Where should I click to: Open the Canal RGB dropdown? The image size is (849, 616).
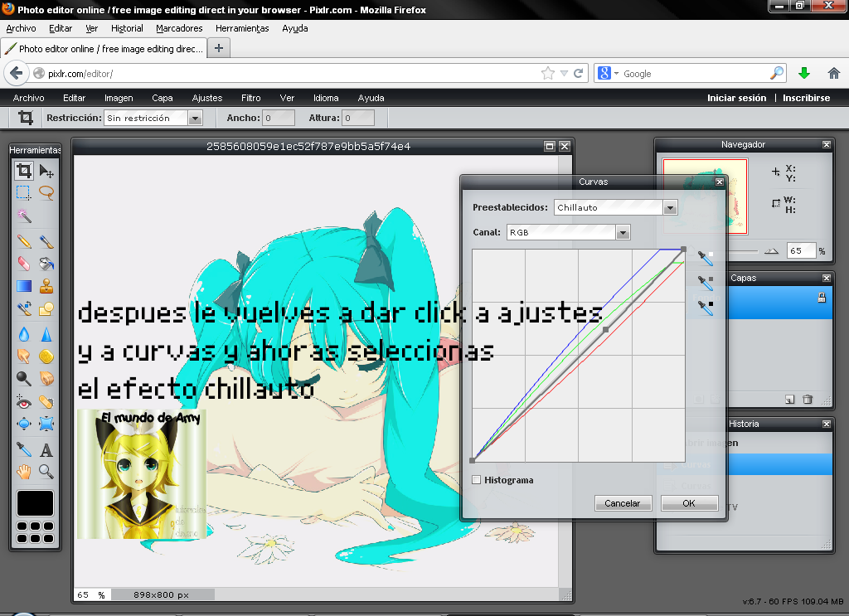point(623,232)
